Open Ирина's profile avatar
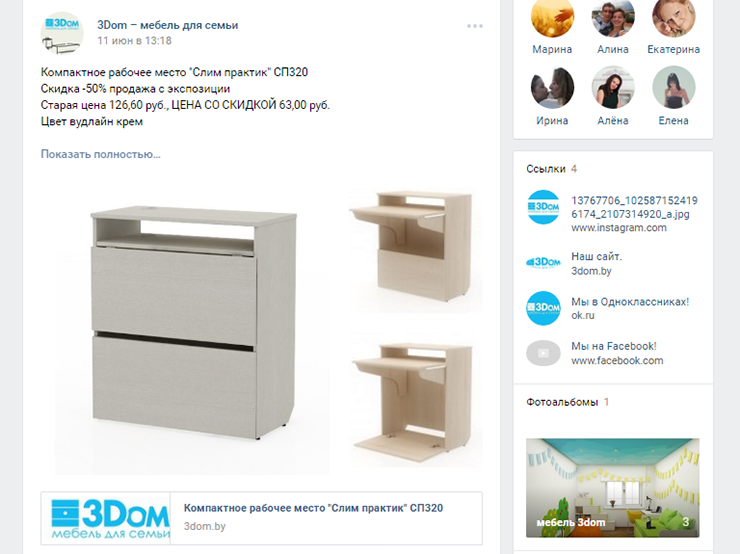Viewport: 740px width, 554px height. (552, 87)
